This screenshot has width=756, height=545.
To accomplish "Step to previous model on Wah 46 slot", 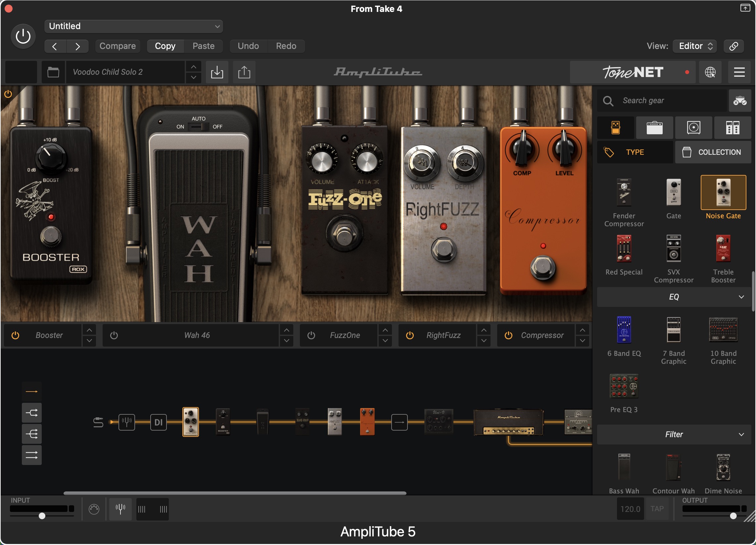I will [x=286, y=330].
